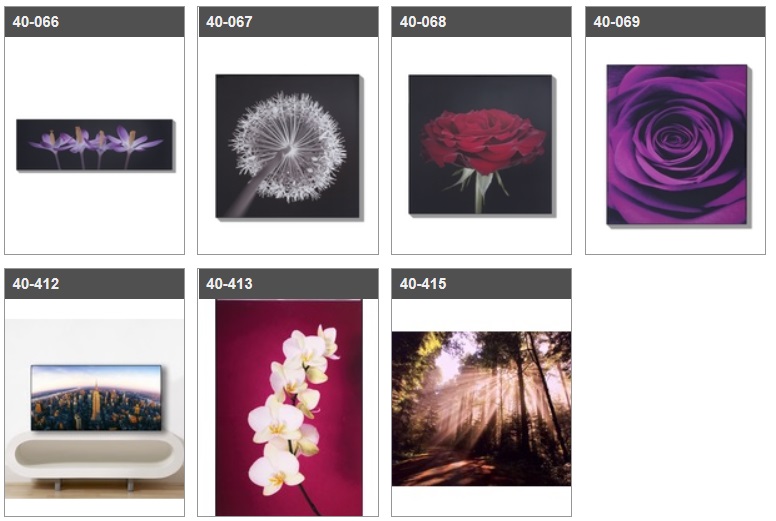Select the white orchid on magenta picture
This screenshot has width=776, height=521.
pyautogui.click(x=289, y=408)
